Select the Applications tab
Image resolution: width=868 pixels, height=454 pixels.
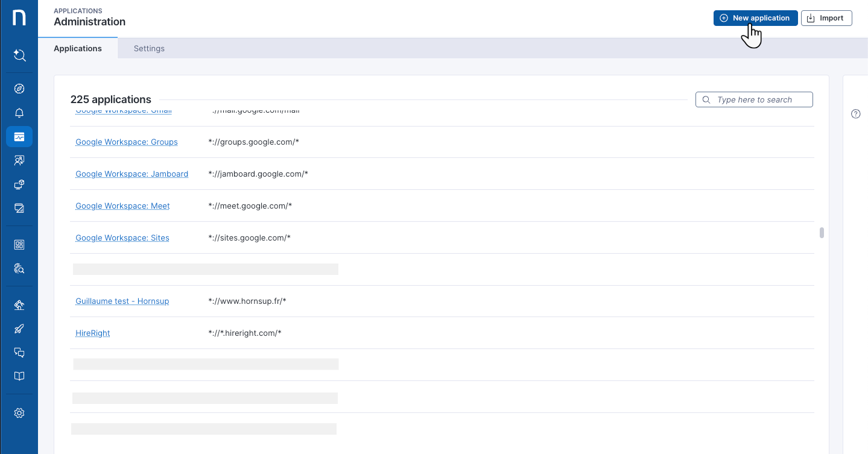77,48
